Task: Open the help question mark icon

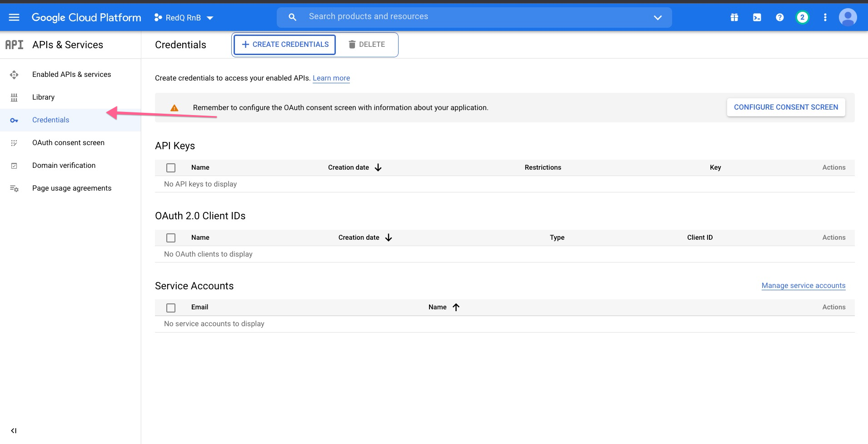Action: pos(780,17)
